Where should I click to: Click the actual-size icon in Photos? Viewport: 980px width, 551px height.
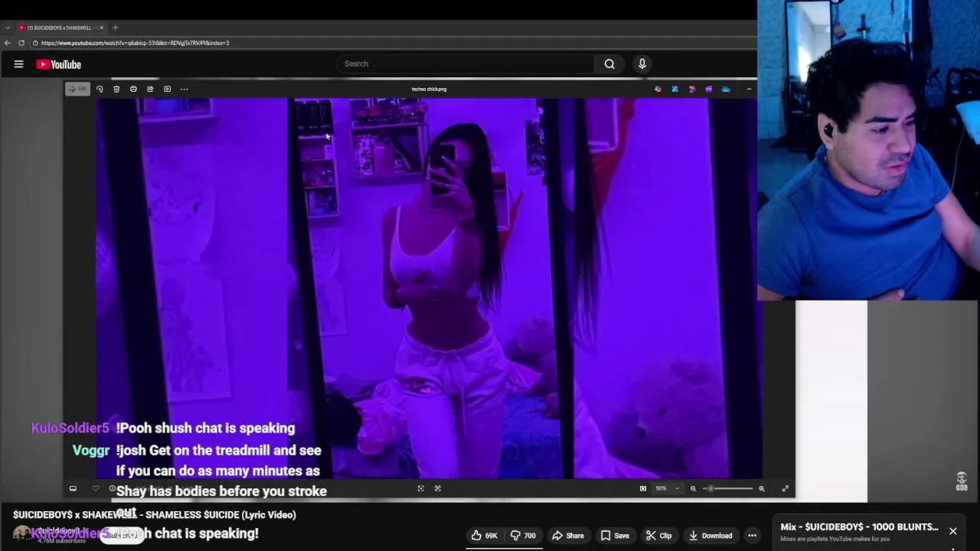[x=437, y=488]
